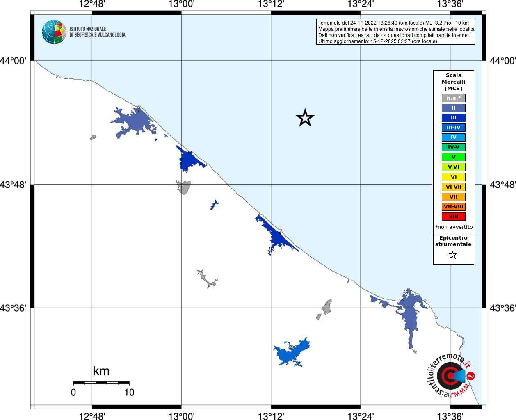Click the 44°00' label on the left axis

point(13,61)
